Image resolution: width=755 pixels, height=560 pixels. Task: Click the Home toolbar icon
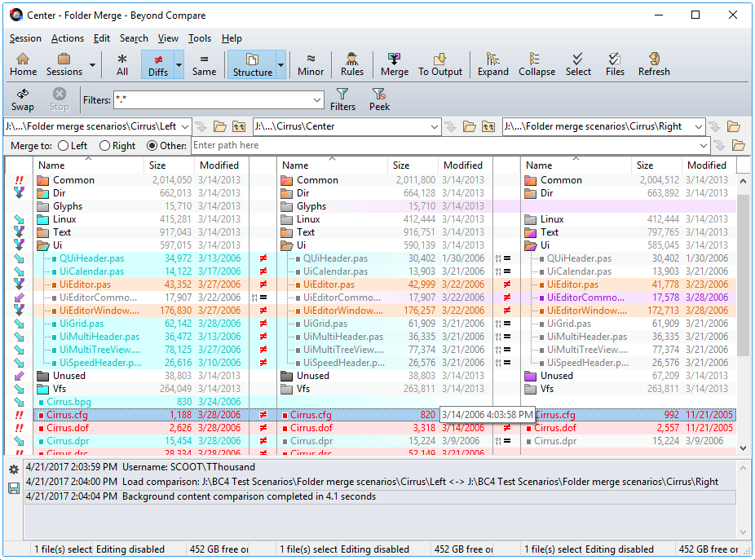click(23, 64)
